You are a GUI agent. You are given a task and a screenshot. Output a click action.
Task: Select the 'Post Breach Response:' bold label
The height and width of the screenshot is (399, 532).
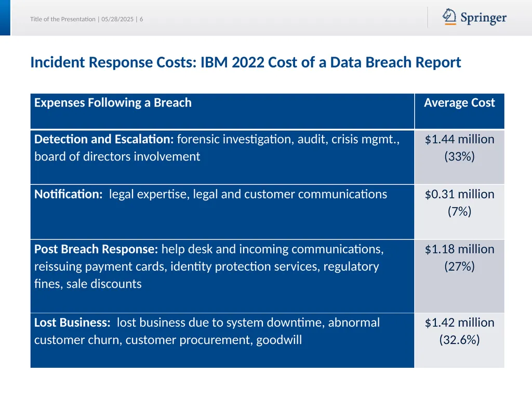(x=96, y=249)
